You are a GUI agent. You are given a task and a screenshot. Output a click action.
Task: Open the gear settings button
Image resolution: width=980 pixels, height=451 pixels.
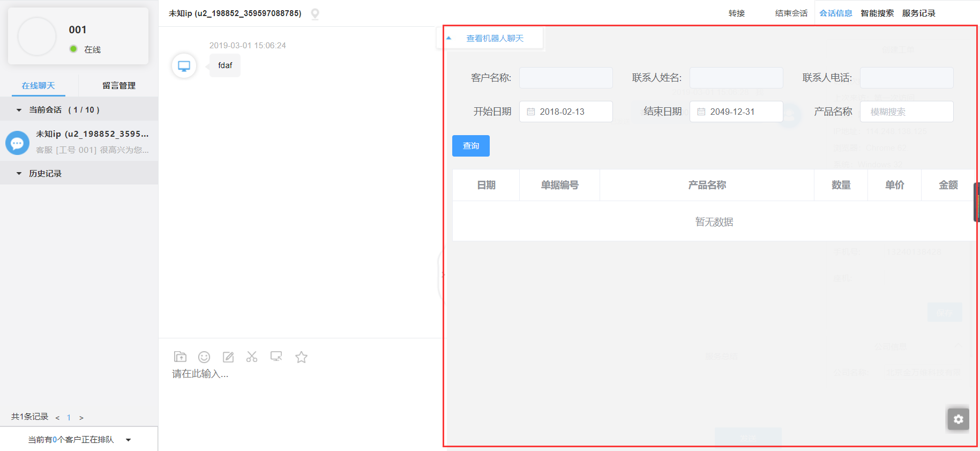[x=958, y=419]
